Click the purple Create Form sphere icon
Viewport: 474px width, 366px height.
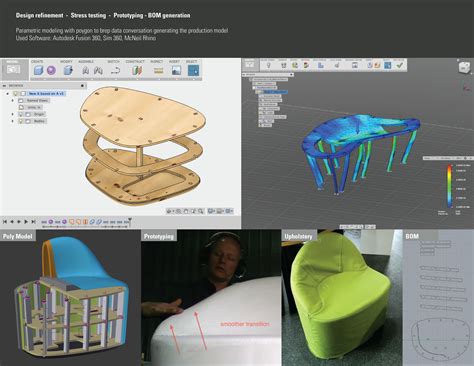(x=51, y=70)
